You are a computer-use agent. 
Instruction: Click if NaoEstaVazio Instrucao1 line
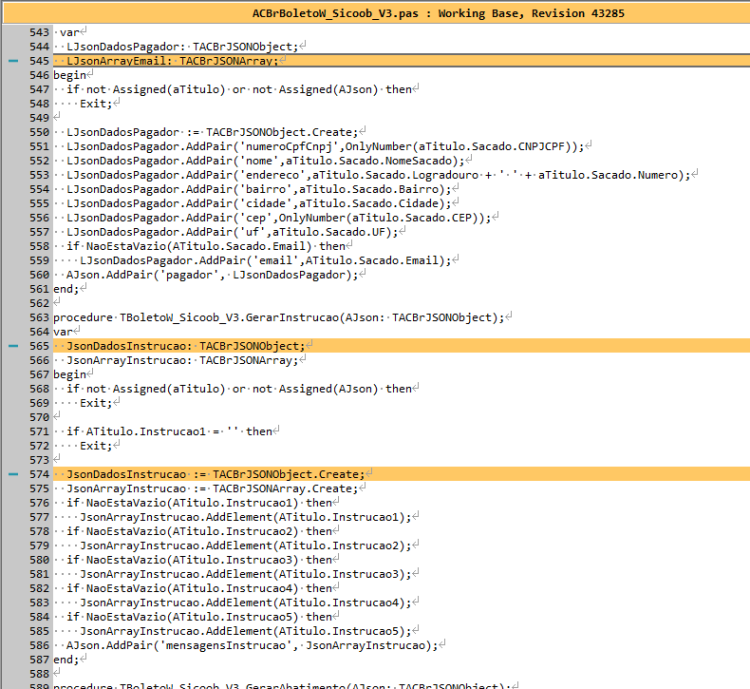(x=199, y=503)
